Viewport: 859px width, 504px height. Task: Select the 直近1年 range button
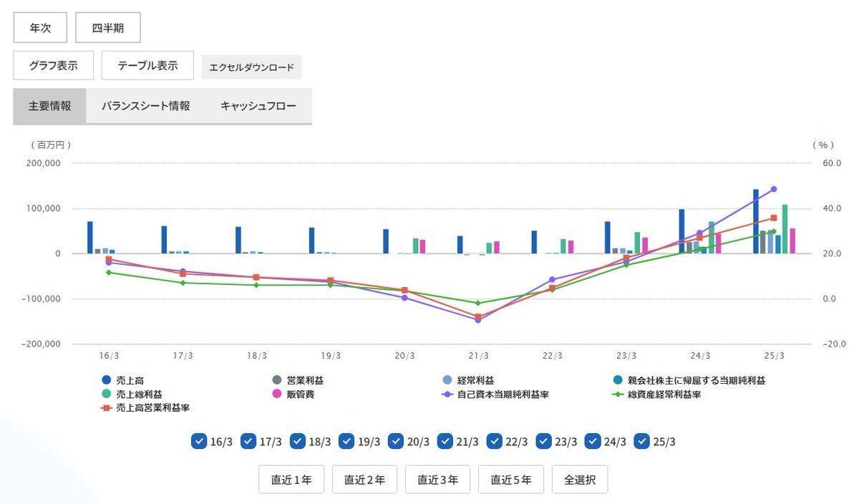[x=291, y=480]
